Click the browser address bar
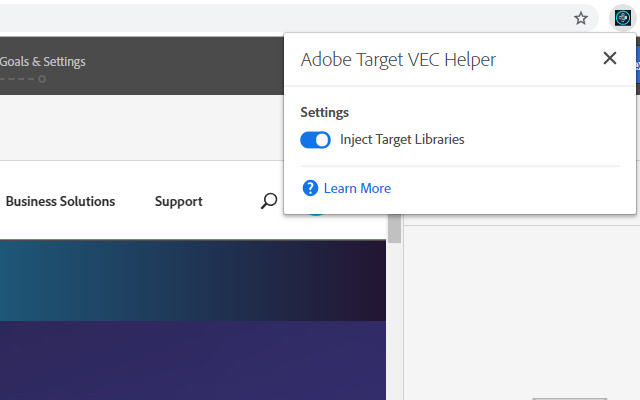 pyautogui.click(x=280, y=18)
